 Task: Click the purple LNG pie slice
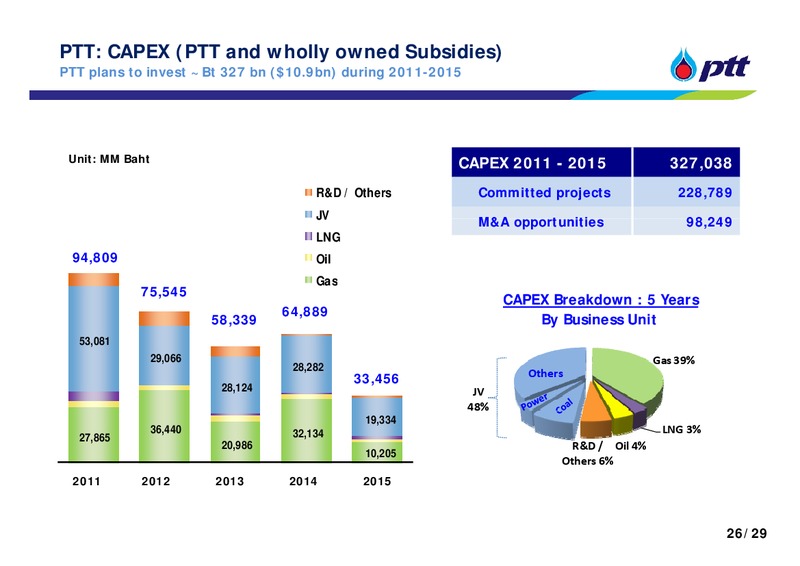(x=633, y=413)
